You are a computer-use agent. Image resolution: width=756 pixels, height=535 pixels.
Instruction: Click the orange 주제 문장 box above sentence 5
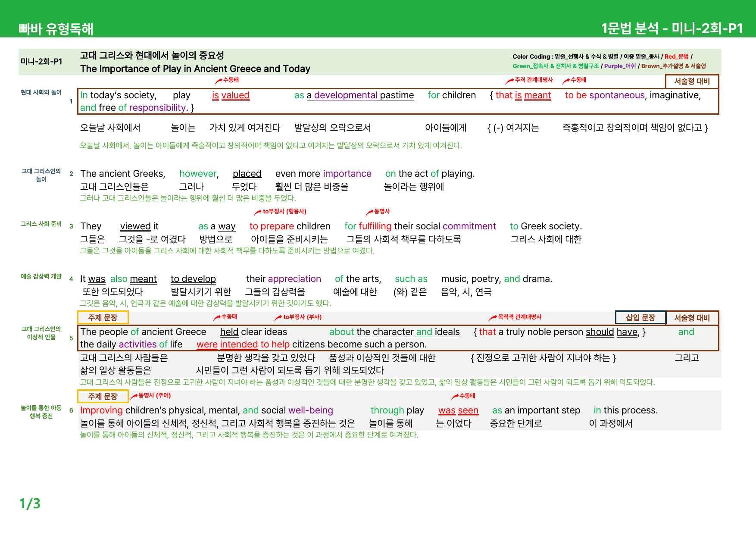(x=103, y=318)
